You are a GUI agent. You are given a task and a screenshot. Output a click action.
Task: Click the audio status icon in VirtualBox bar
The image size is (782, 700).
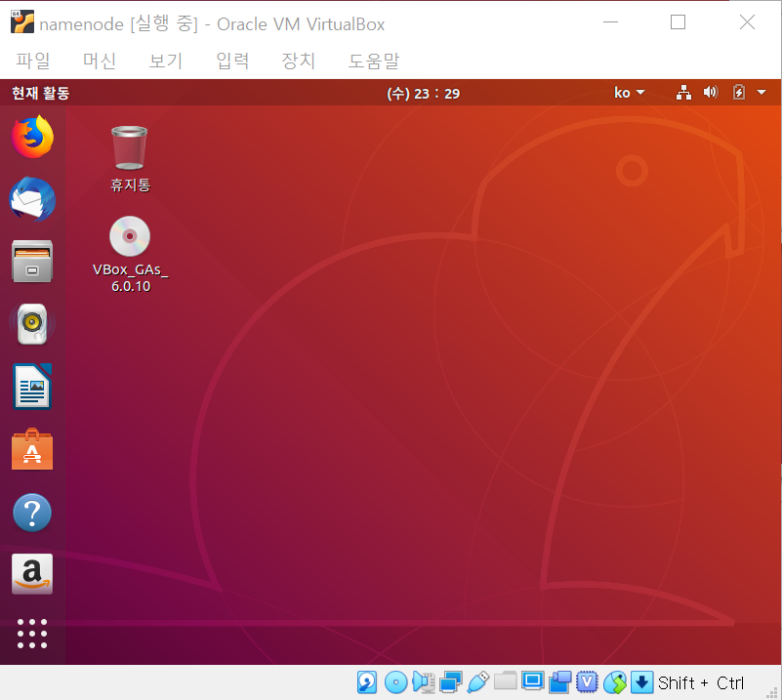pyautogui.click(x=424, y=682)
